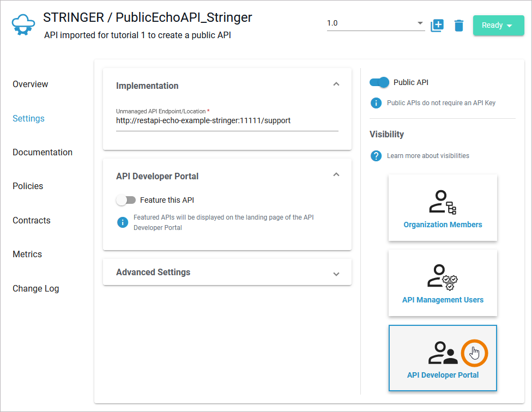This screenshot has width=532, height=412.
Task: Enable the Feature this API toggle
Action: pos(126,200)
